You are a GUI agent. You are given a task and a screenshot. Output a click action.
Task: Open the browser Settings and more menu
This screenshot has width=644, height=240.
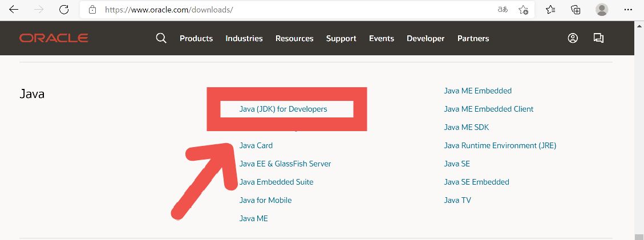[628, 10]
